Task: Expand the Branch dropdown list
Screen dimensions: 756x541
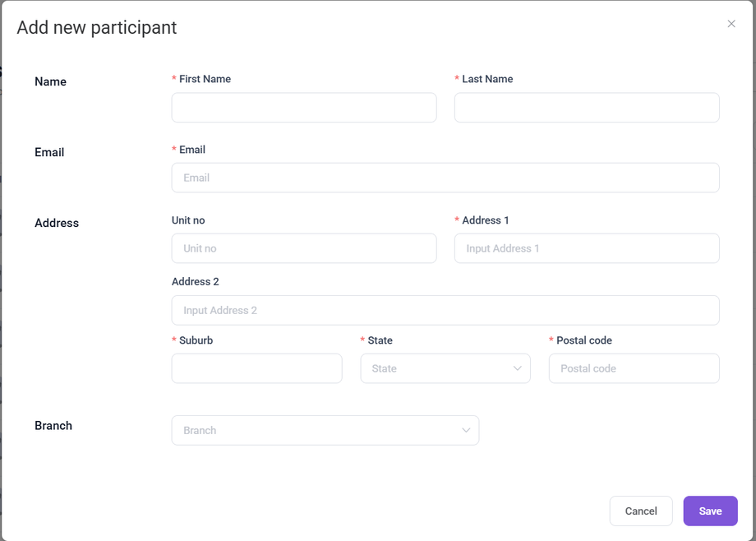Action: 325,430
